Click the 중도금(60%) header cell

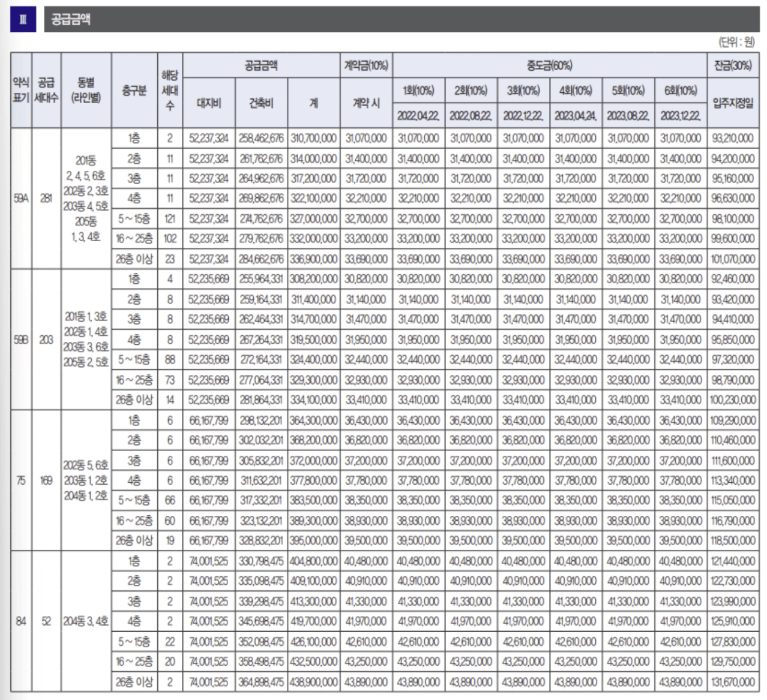click(550, 65)
